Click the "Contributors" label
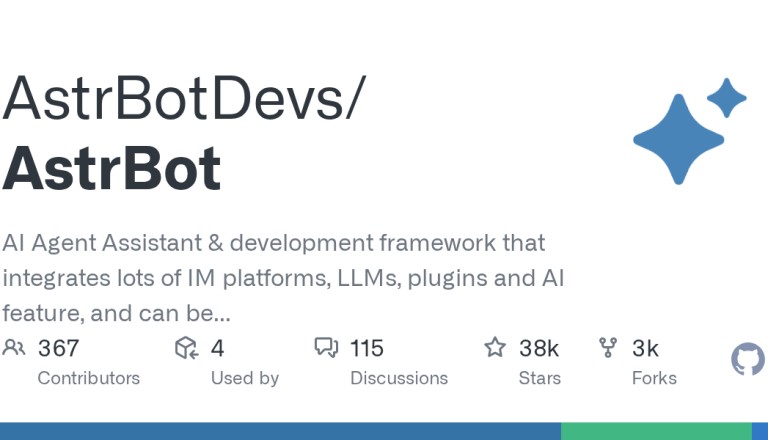Image resolution: width=768 pixels, height=440 pixels. pos(89,378)
